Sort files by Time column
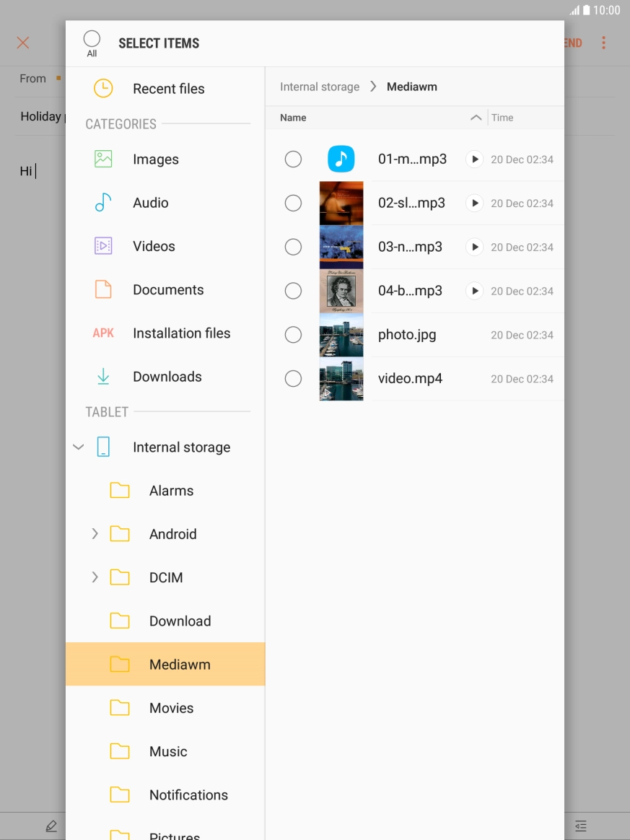630x840 pixels. point(502,117)
